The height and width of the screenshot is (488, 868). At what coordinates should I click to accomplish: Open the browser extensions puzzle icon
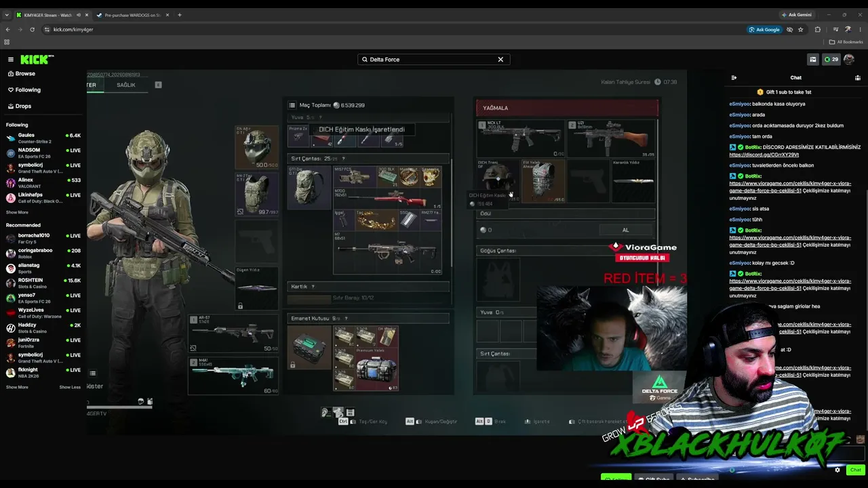[x=817, y=30]
